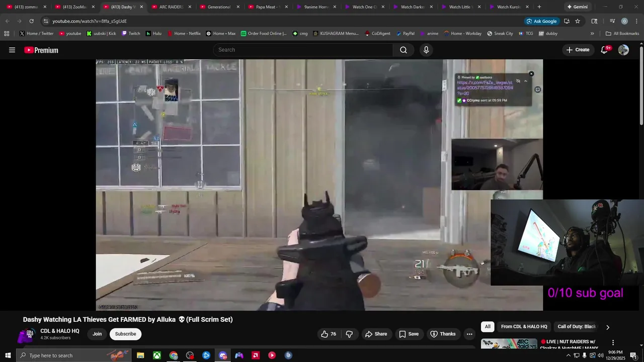Viewport: 644px width, 362px height.
Task: Share this video
Action: click(376, 334)
